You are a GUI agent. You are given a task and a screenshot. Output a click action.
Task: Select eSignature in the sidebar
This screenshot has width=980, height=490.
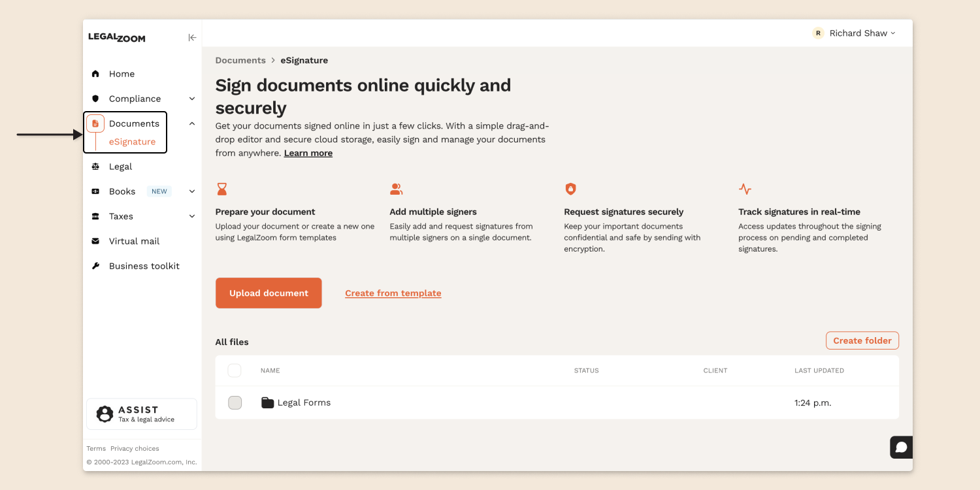[132, 142]
